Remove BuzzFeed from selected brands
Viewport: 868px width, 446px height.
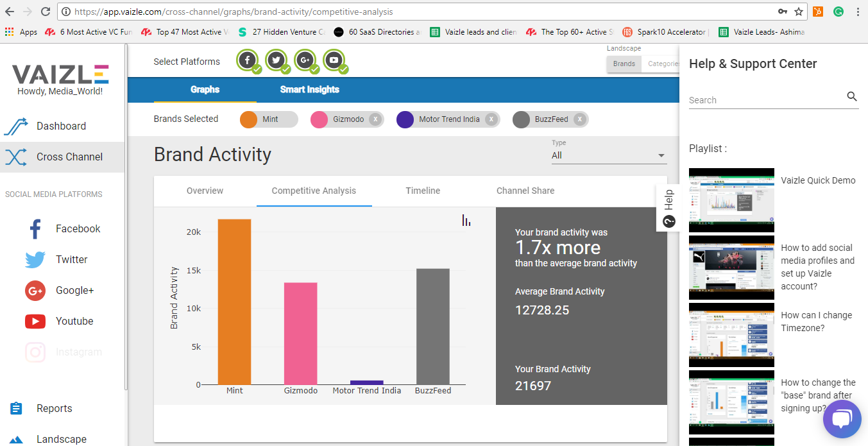pyautogui.click(x=579, y=119)
